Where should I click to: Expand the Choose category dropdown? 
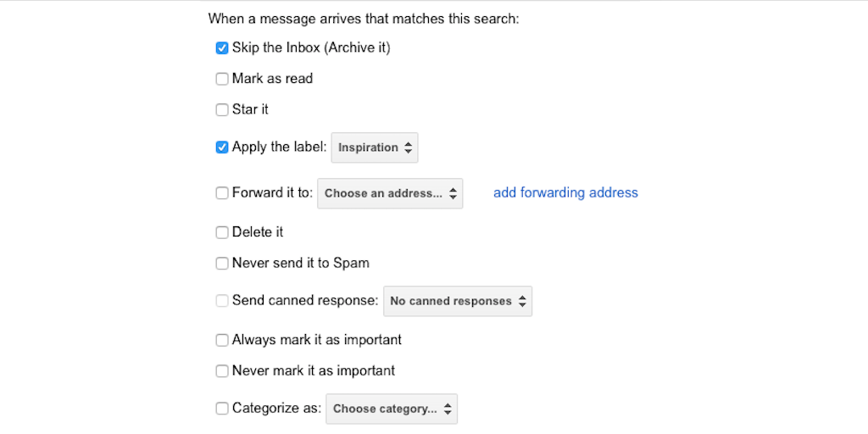[x=392, y=409]
